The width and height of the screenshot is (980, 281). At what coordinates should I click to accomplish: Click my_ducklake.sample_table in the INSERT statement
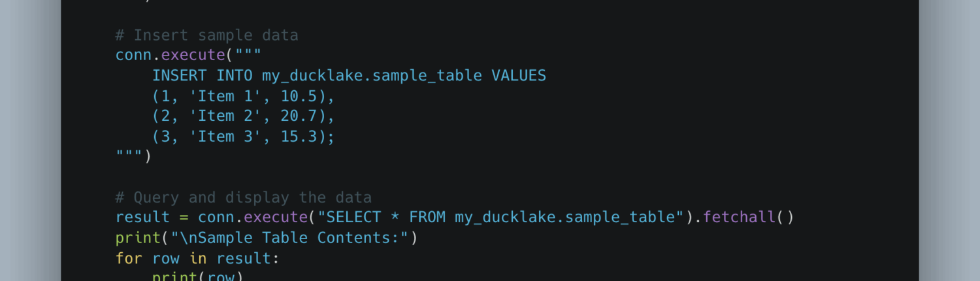pyautogui.click(x=372, y=76)
